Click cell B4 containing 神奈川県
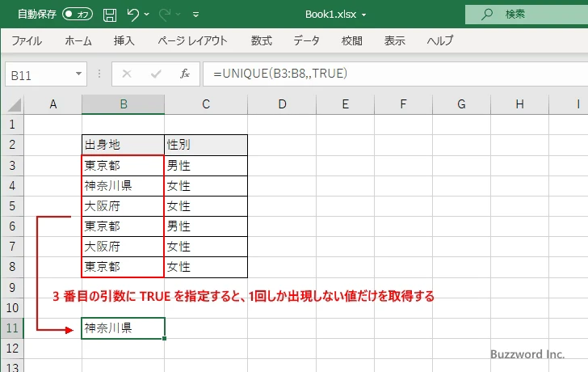Screen dimensions: 588x372 123,186
